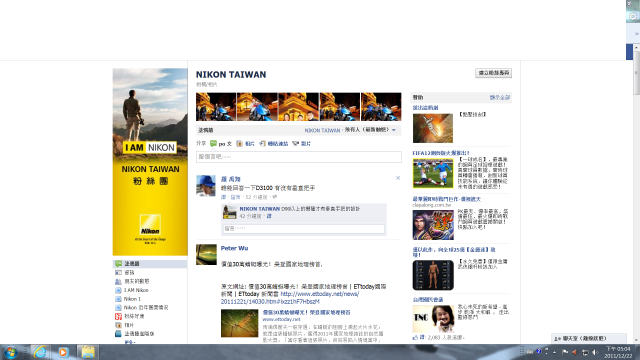Open the first photo in the top photo strip
Viewport: 640px width, 360px height.
tap(216, 107)
